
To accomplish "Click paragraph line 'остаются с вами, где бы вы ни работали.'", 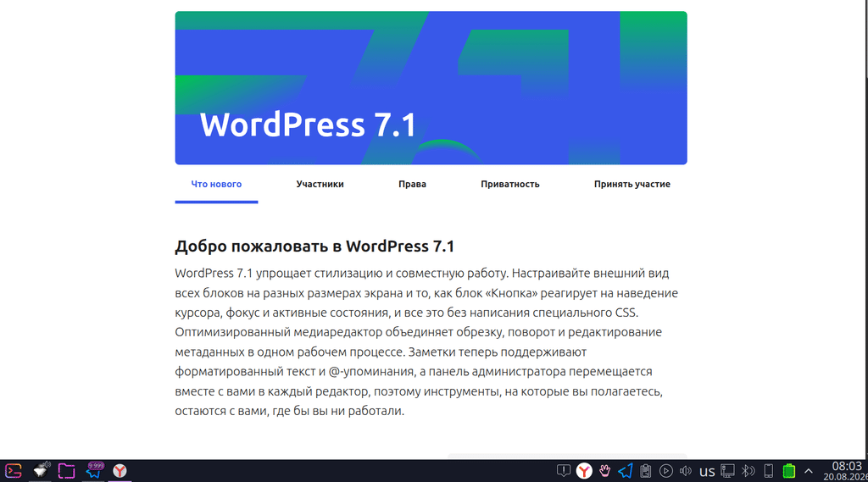I will tap(290, 411).
